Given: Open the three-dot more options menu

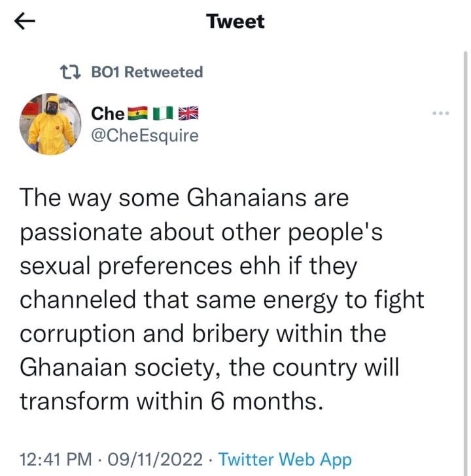Looking at the screenshot, I should (x=441, y=113).
